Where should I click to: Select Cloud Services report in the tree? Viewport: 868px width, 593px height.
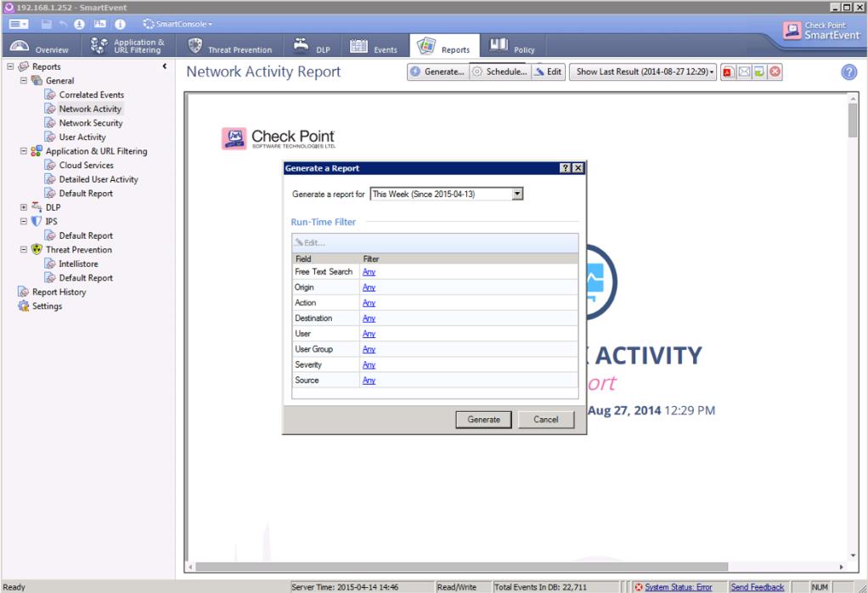coord(87,165)
